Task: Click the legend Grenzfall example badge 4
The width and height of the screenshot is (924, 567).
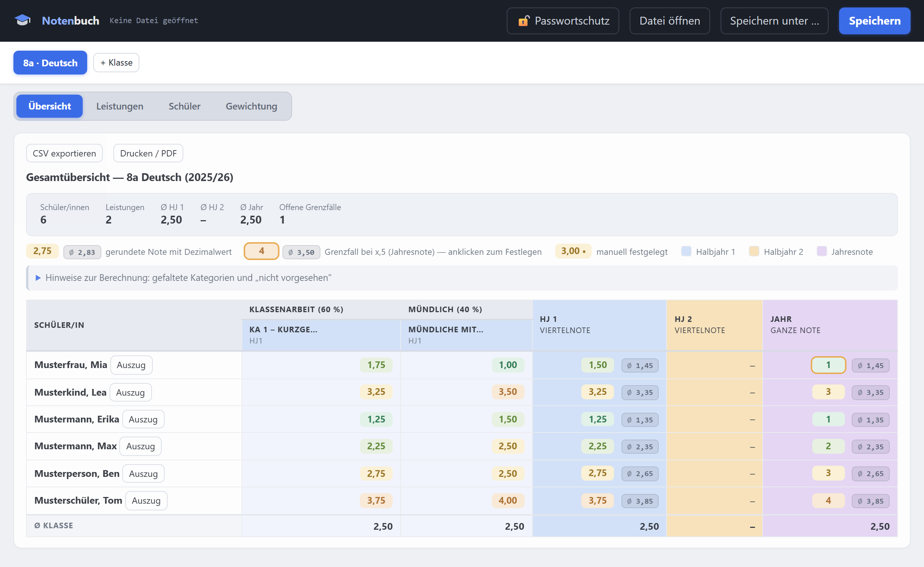Action: [262, 251]
